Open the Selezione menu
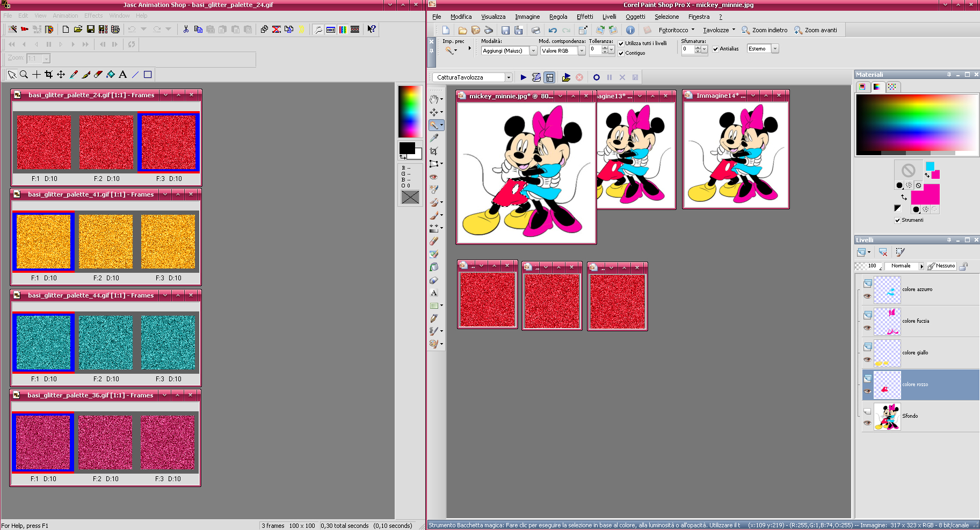Image resolution: width=980 pixels, height=530 pixels. [x=666, y=17]
